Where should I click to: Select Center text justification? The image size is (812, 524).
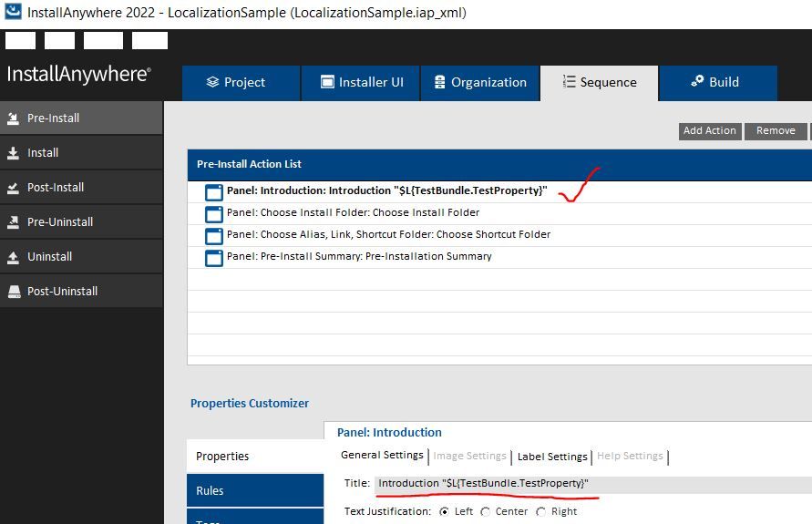coord(485,511)
